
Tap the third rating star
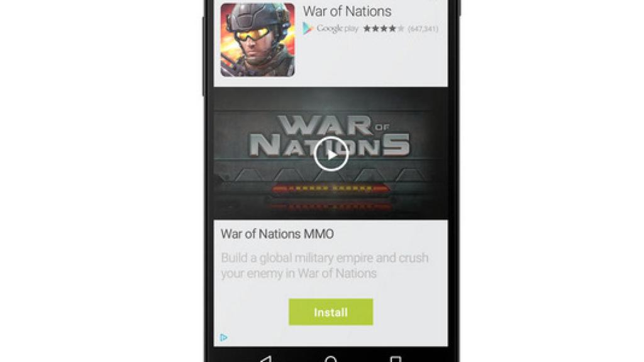click(x=384, y=28)
